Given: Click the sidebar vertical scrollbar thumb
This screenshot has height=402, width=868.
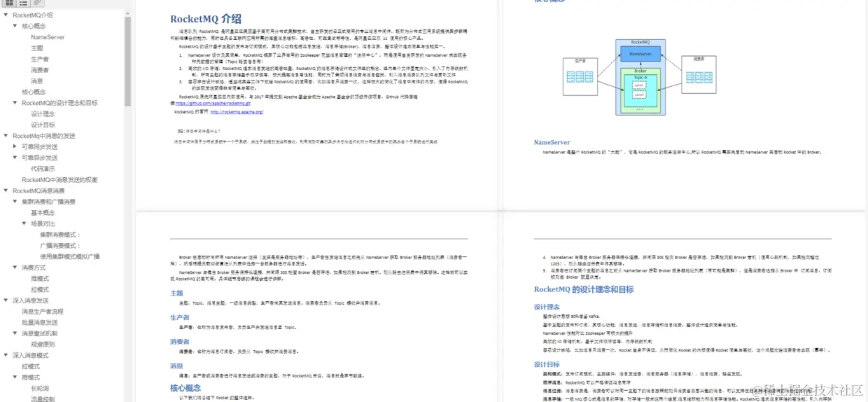Looking at the screenshot, I should [x=128, y=62].
